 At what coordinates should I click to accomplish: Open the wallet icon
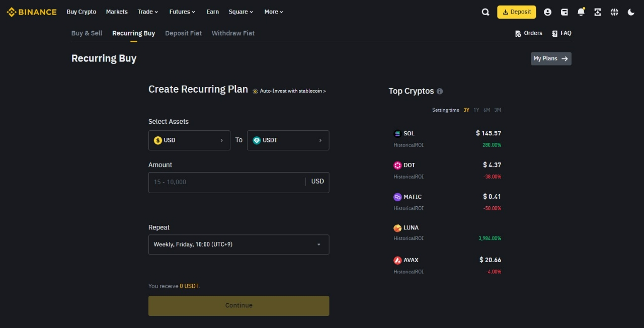[x=565, y=12]
